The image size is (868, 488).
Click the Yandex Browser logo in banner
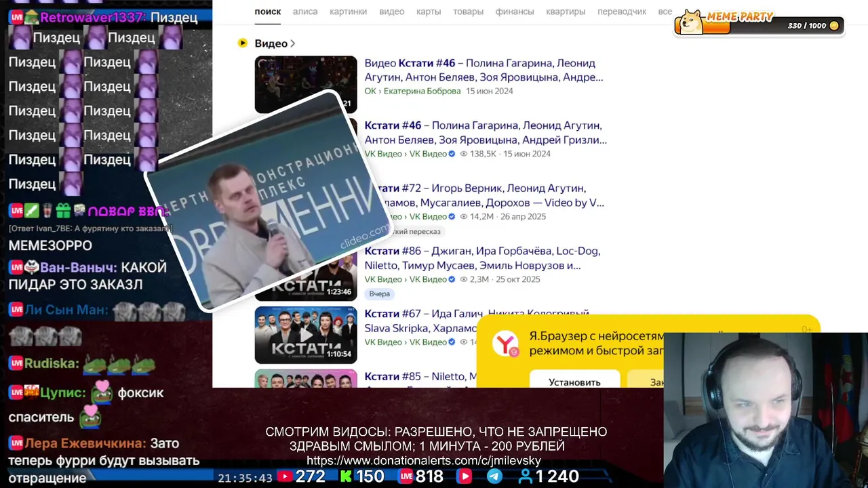(505, 344)
